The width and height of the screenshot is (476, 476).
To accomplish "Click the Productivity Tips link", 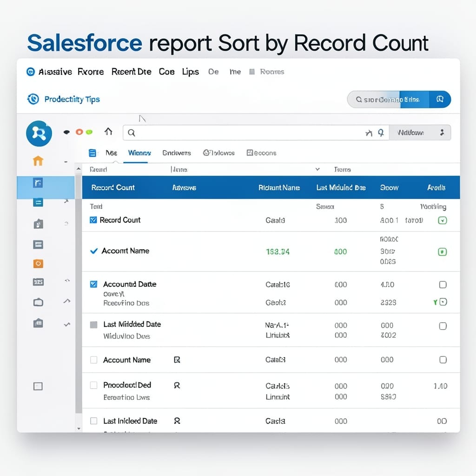I will pyautogui.click(x=72, y=99).
